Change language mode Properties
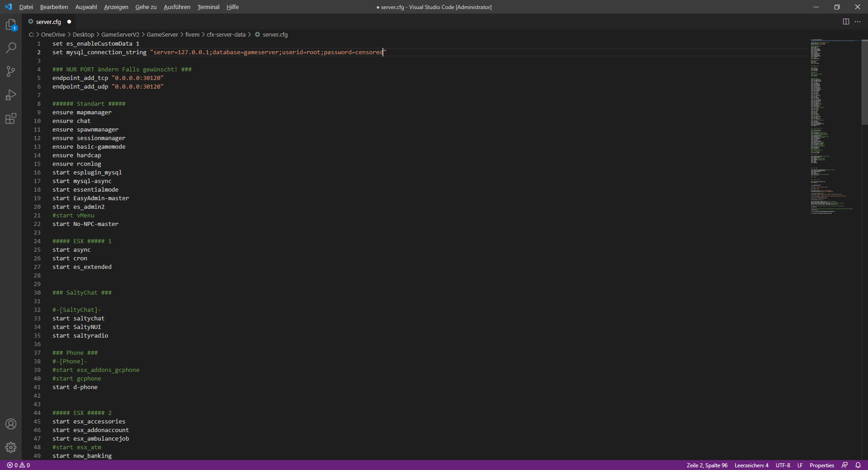Image resolution: width=868 pixels, height=470 pixels. 822,465
